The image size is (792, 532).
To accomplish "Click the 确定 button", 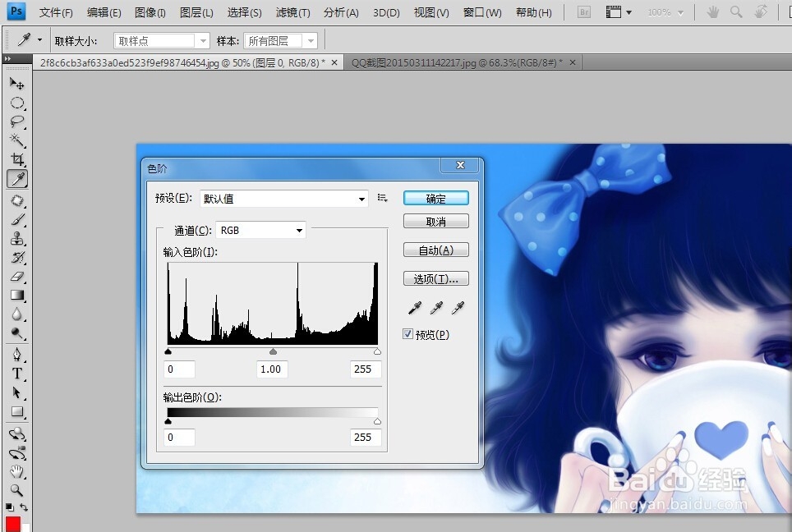I will click(x=436, y=199).
